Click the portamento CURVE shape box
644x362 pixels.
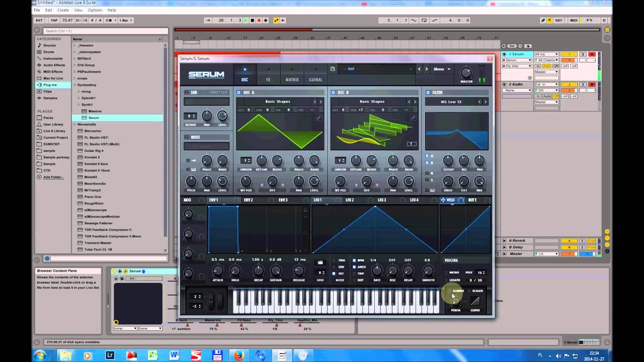[x=475, y=301]
